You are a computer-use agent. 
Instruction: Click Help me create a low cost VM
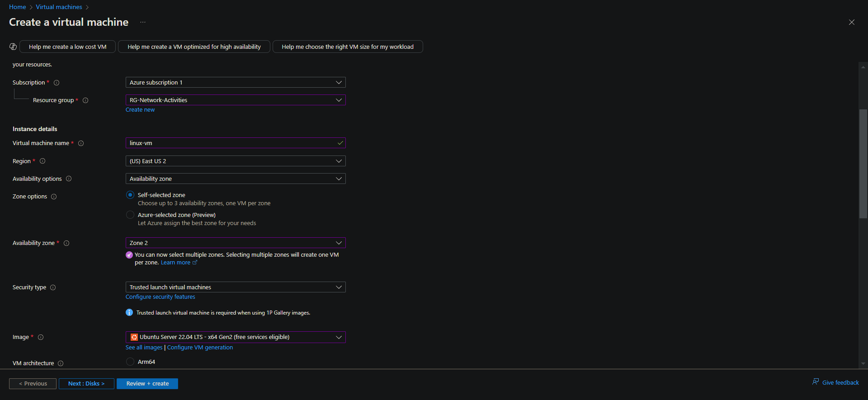pos(68,47)
